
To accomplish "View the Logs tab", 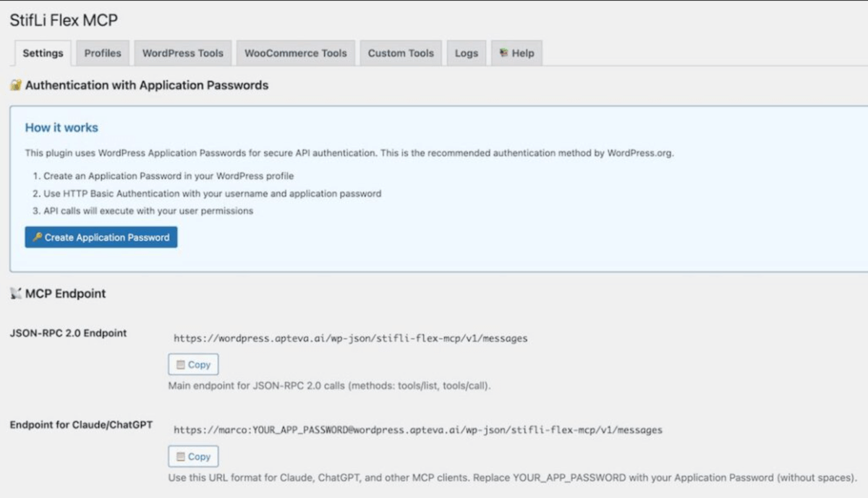I will coord(467,53).
